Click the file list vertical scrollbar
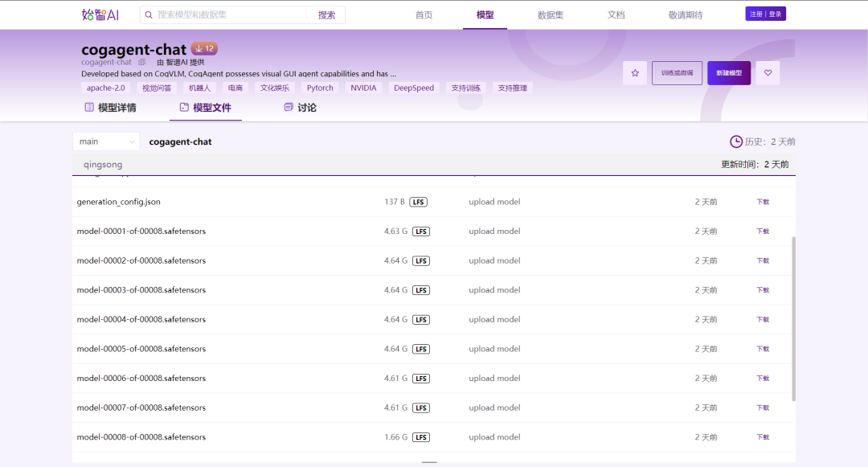 [793, 319]
